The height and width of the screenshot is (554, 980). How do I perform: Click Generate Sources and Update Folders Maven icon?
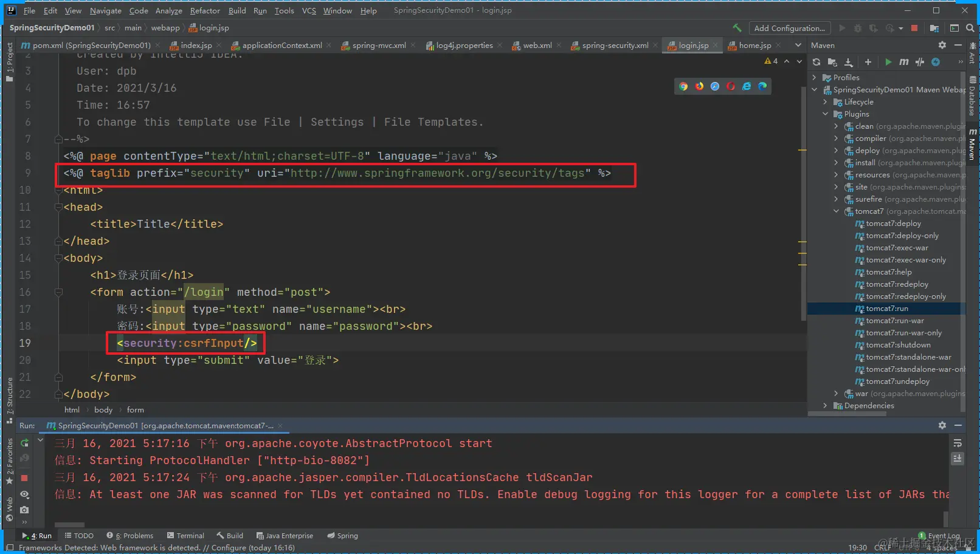coord(832,62)
